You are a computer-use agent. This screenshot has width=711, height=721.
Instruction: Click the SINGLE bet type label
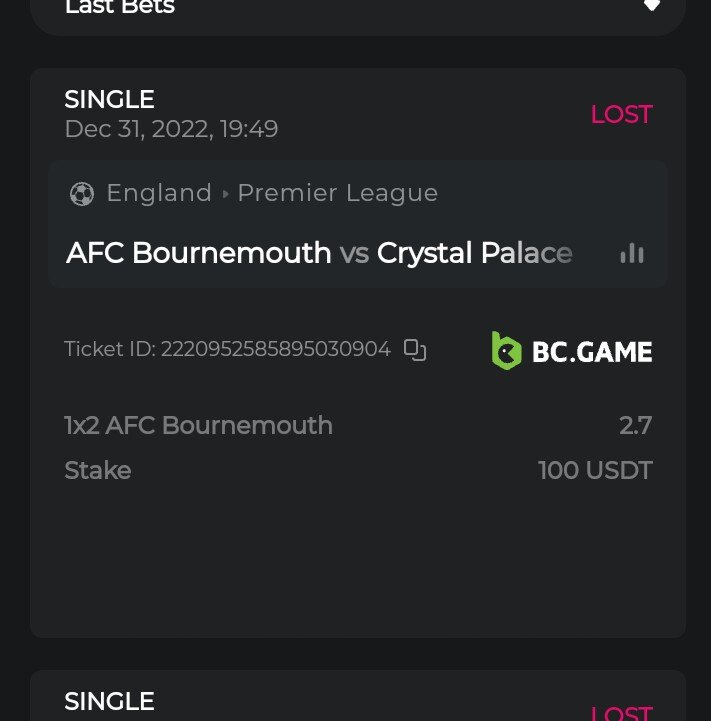click(x=109, y=99)
